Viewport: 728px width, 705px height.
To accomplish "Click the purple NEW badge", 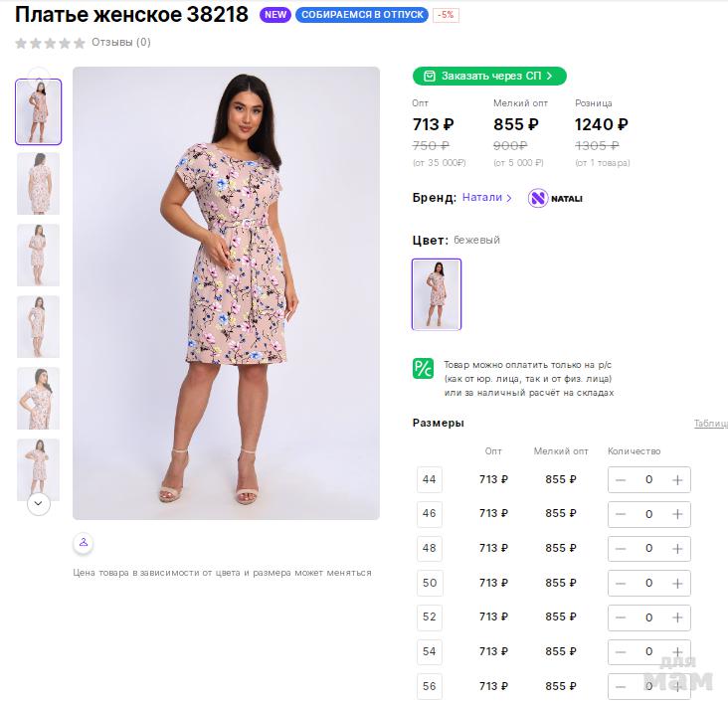I will click(275, 15).
